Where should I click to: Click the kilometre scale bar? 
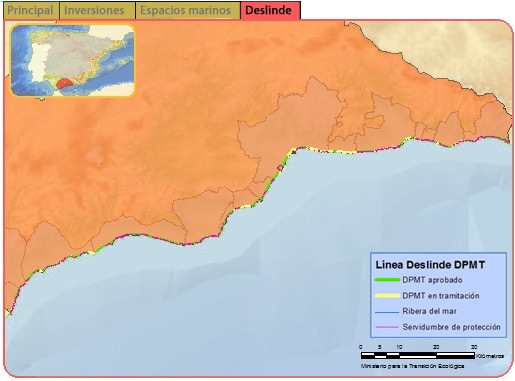418,355
